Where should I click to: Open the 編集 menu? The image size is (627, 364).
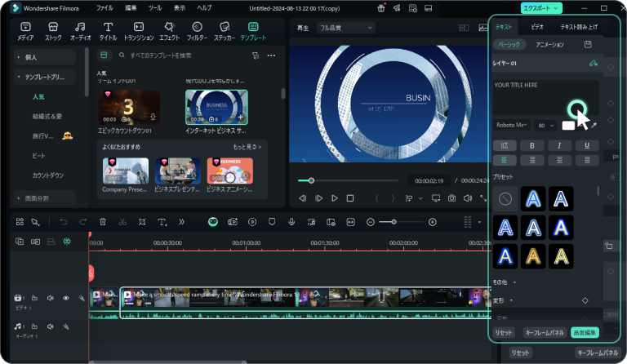[x=131, y=8]
